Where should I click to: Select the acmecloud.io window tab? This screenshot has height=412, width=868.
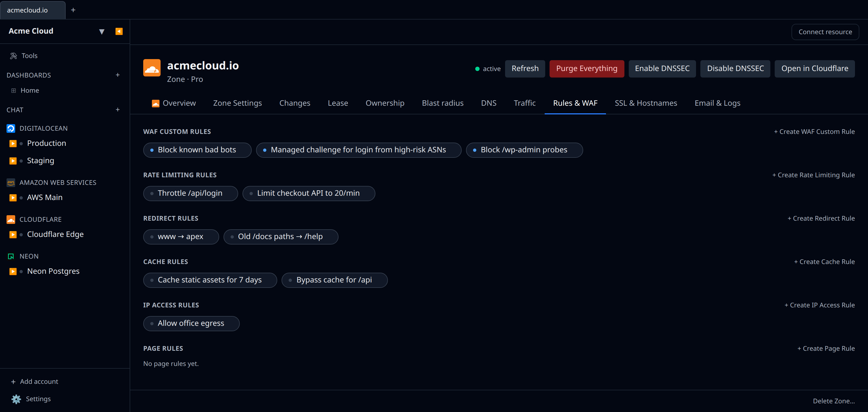tap(33, 10)
